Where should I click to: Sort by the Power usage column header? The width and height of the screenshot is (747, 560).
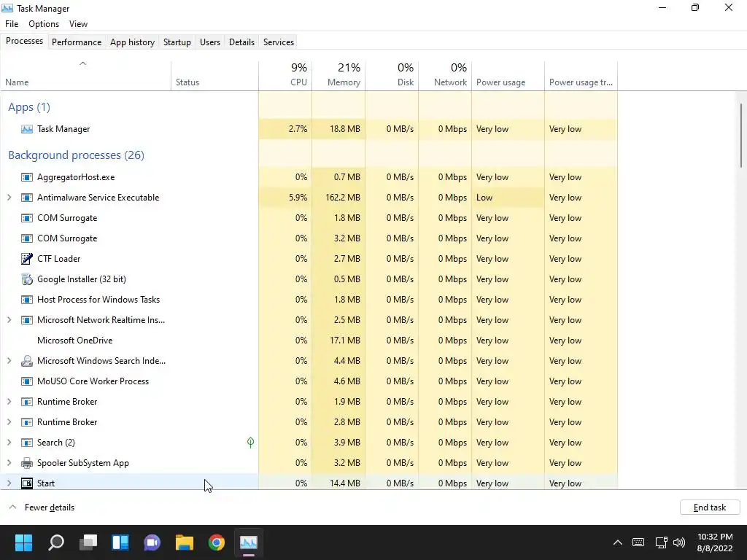pyautogui.click(x=508, y=75)
